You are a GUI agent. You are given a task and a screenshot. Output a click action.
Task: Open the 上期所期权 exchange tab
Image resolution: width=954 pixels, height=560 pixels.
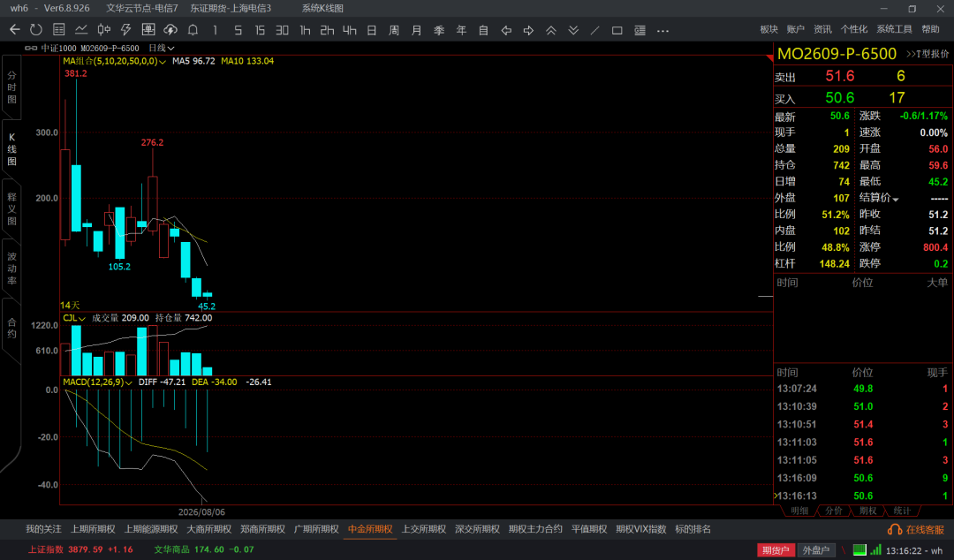(x=93, y=529)
